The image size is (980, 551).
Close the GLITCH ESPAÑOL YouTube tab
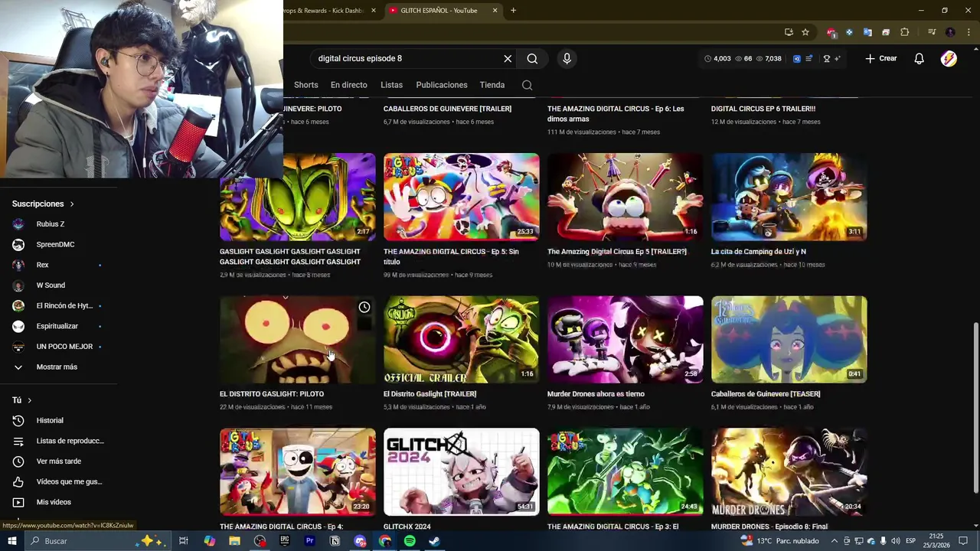pos(495,11)
